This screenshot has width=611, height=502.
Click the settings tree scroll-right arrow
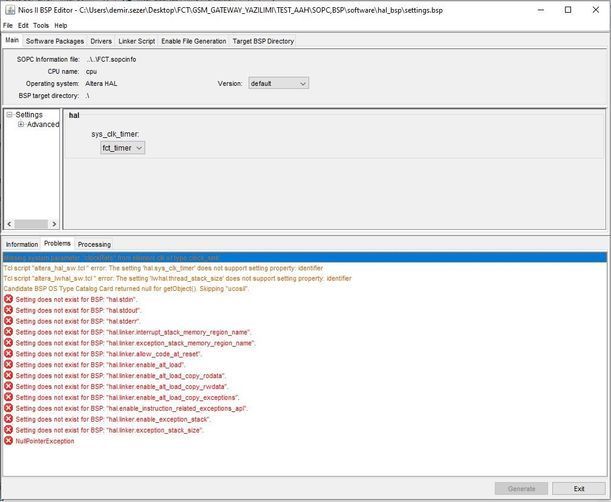tap(54, 224)
